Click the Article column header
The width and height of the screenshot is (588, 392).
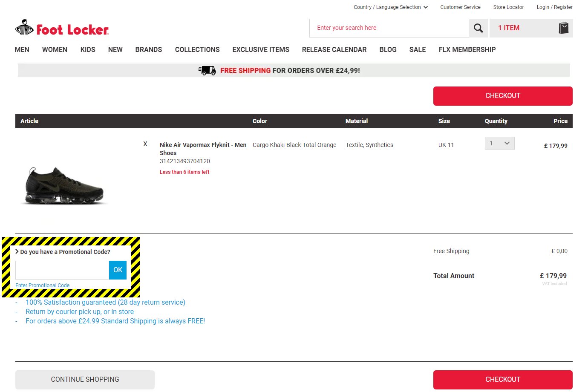coord(29,121)
